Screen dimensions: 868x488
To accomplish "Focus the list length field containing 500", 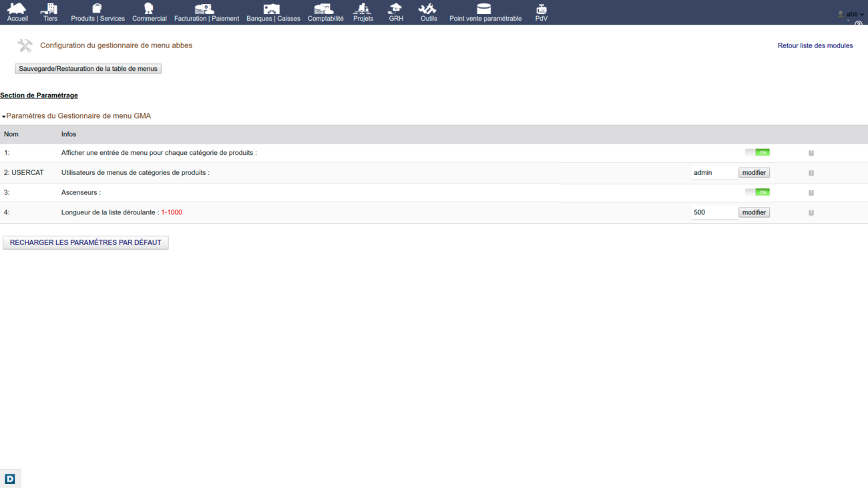I will coord(713,212).
